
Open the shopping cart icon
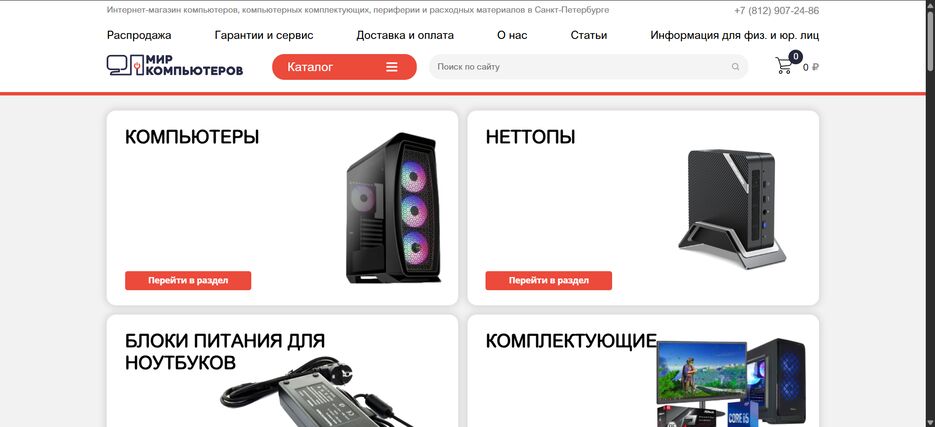click(784, 65)
